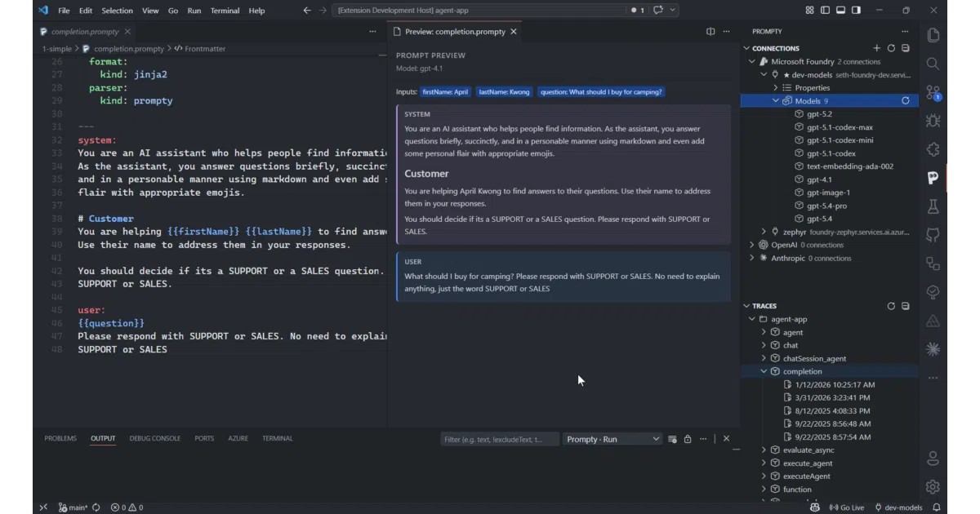The height and width of the screenshot is (514, 980).
Task: Open the Source Control view with badge
Action: pos(933,92)
